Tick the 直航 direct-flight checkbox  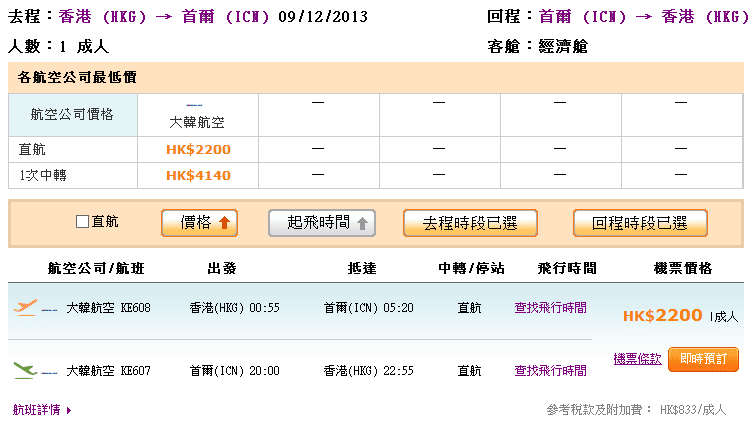click(83, 222)
